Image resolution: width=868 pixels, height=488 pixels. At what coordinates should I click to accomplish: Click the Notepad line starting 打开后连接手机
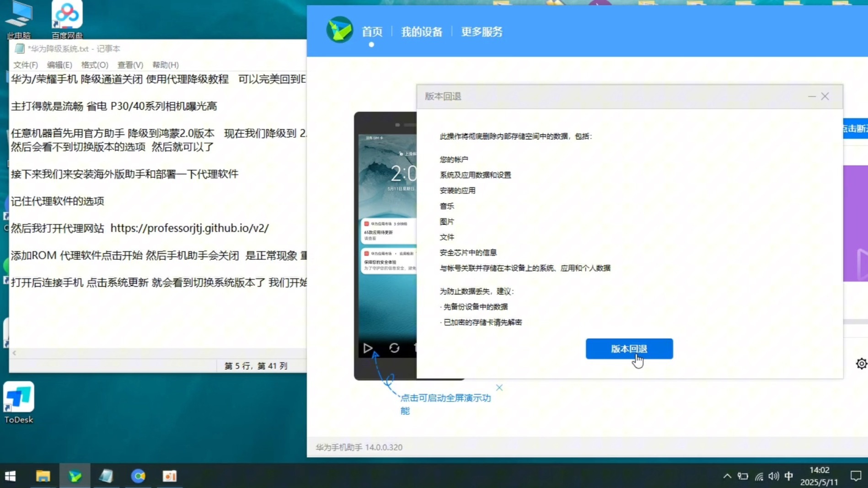tap(159, 283)
